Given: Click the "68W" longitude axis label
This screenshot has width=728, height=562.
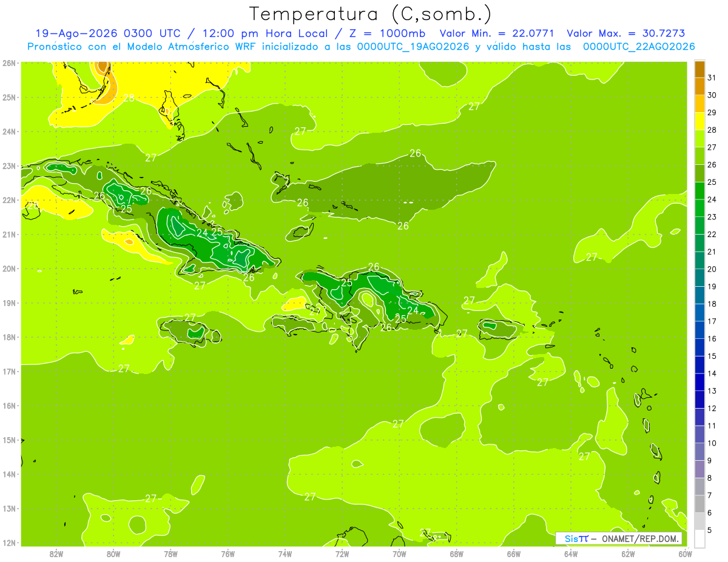Looking at the screenshot, I should click(x=456, y=553).
